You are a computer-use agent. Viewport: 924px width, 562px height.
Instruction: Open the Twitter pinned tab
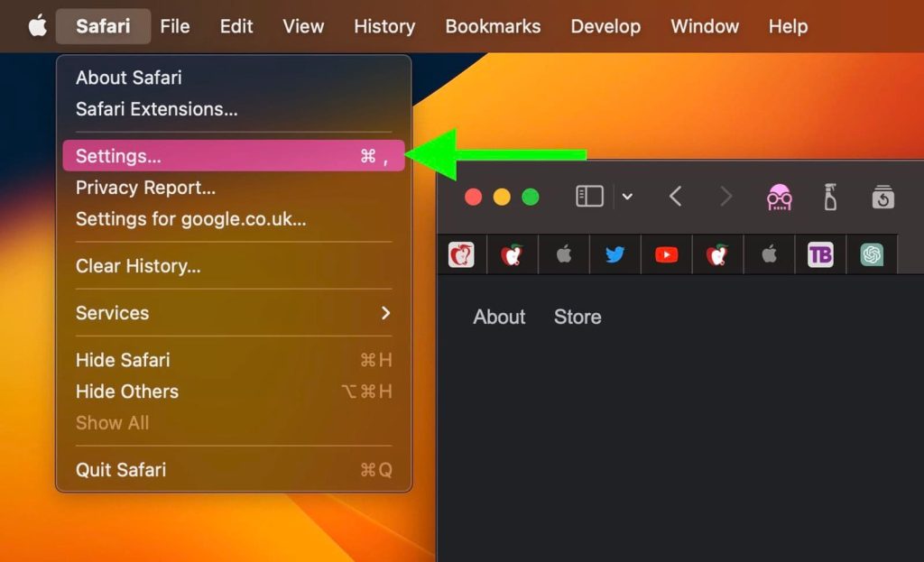[614, 254]
